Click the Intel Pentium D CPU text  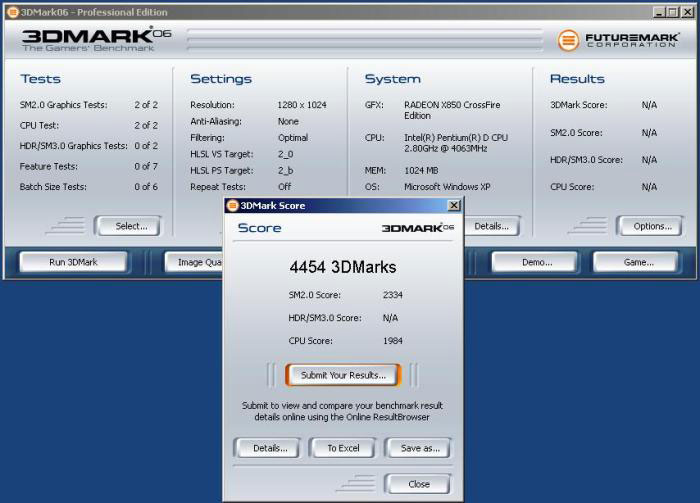(456, 143)
